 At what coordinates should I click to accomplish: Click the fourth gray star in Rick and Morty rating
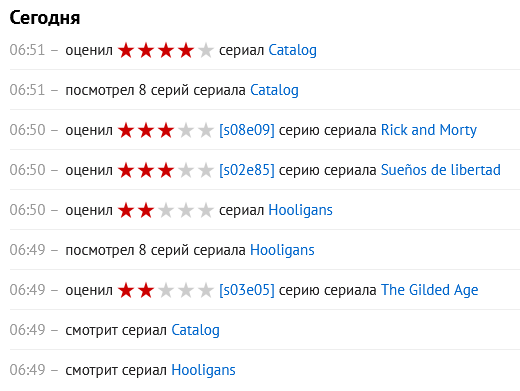coord(186,131)
